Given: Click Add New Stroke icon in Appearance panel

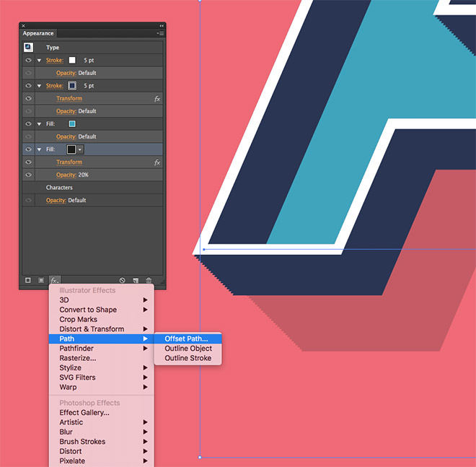Looking at the screenshot, I should (x=28, y=280).
